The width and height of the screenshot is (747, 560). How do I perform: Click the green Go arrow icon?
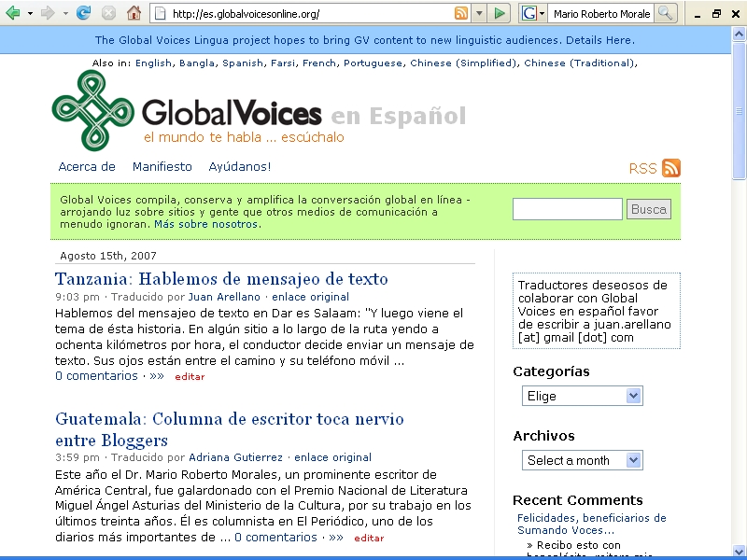pyautogui.click(x=500, y=13)
